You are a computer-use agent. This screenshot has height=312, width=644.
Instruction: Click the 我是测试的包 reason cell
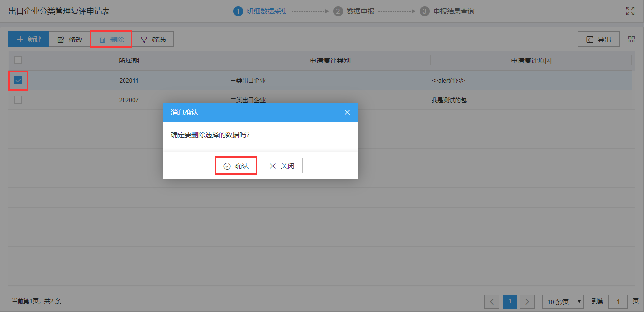(531, 100)
